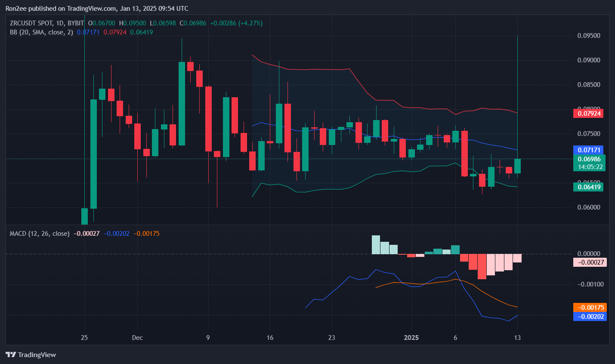Click the 1D interval label in legend

coord(60,23)
